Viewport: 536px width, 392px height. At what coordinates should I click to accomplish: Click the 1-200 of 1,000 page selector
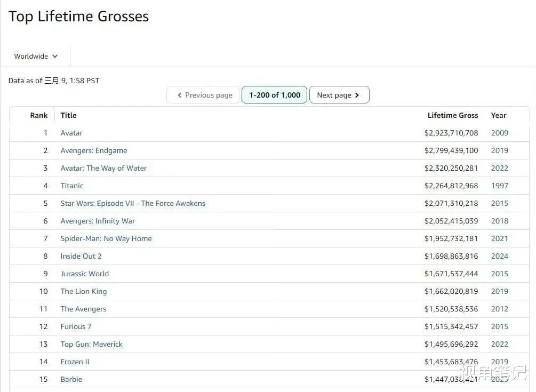click(275, 95)
